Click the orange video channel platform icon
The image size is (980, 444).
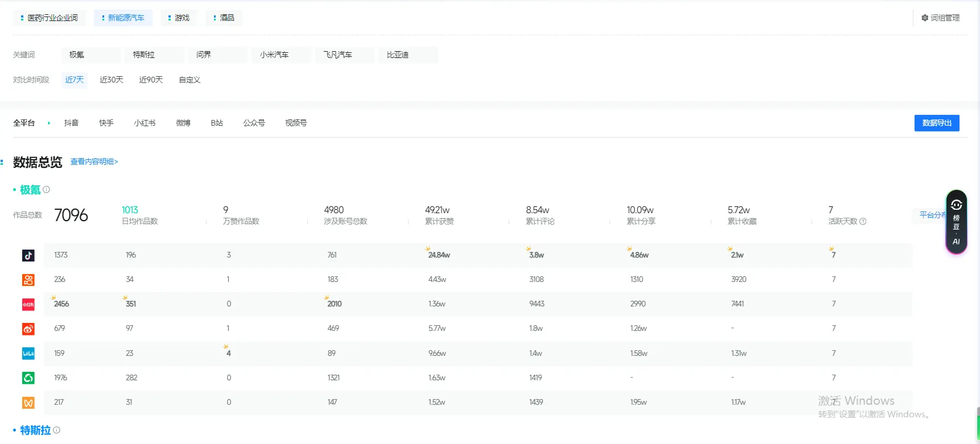tap(28, 402)
